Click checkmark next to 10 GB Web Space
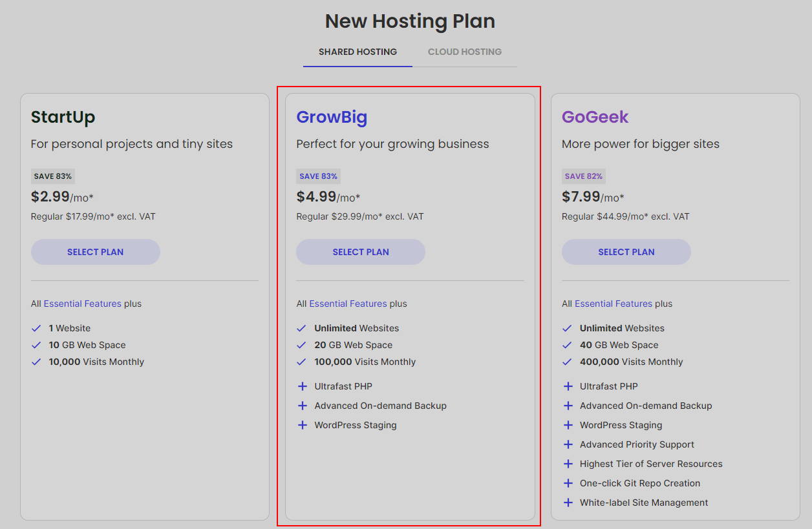 point(36,345)
